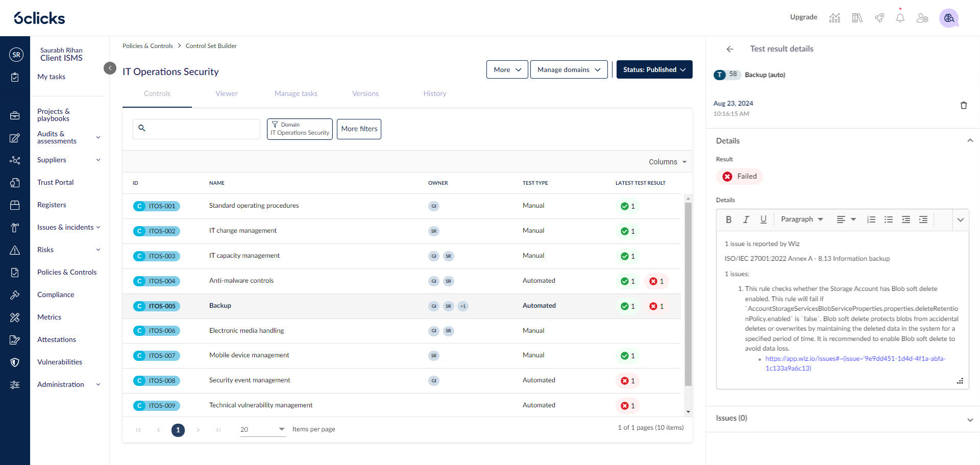Open the Wiz issue hyperlink

[855, 359]
